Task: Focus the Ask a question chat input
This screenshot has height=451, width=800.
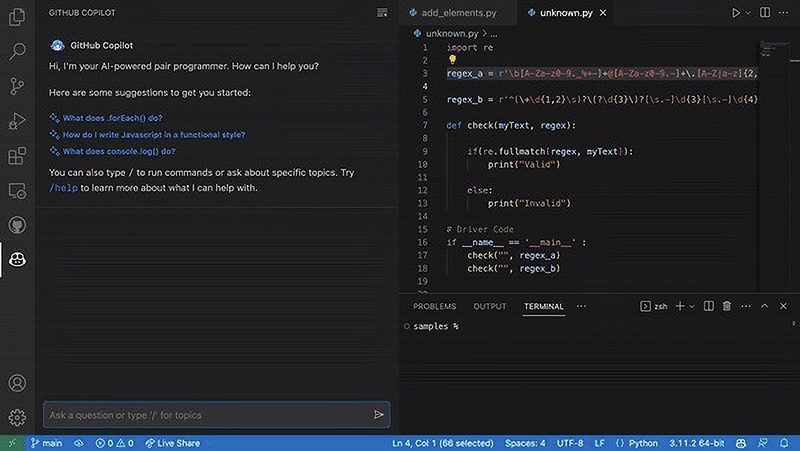Action: 217,415
